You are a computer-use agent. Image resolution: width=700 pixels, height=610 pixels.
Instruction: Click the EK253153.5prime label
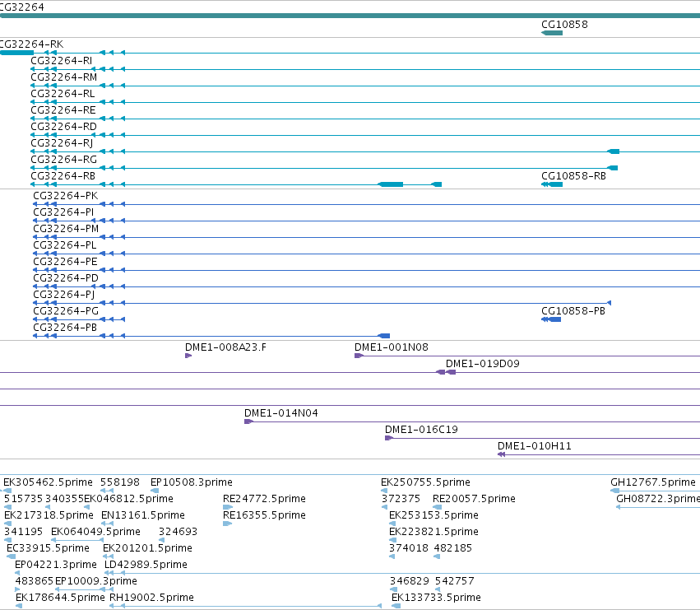pyautogui.click(x=433, y=515)
